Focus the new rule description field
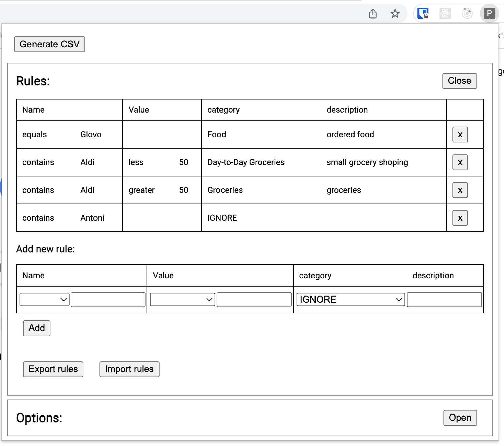The height and width of the screenshot is (446, 504). 444,300
